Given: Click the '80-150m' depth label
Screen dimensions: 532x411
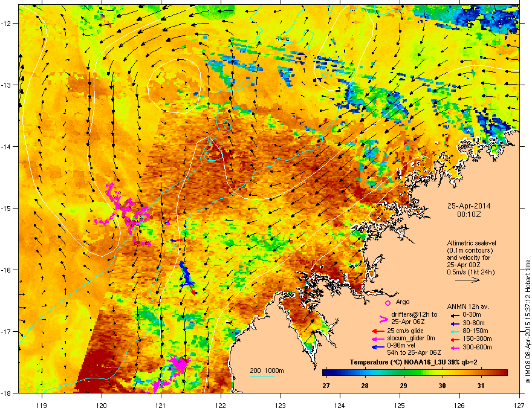Looking at the screenshot, I should [x=475, y=331].
